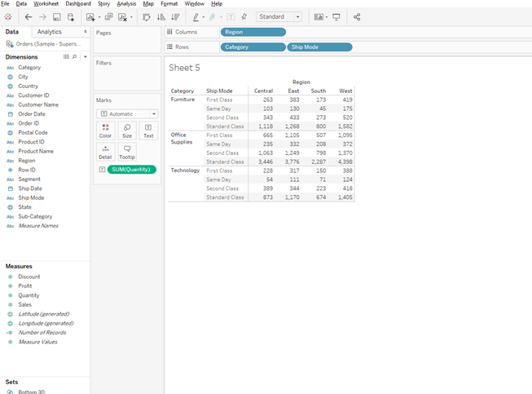Open the Worksheet menu
Viewport: 532px width, 394px height.
[46, 4]
